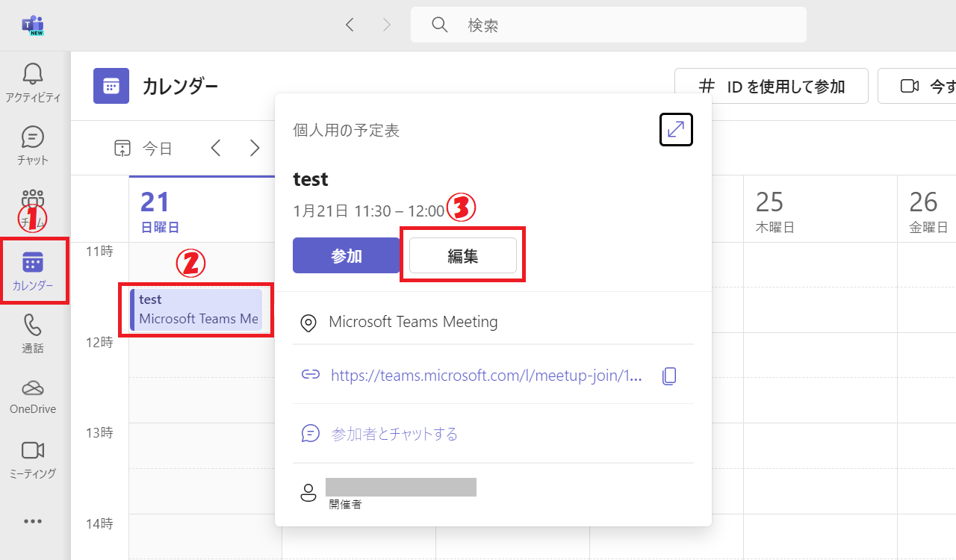956x560 pixels.
Task: Go back with the history back arrow
Action: (x=350, y=25)
